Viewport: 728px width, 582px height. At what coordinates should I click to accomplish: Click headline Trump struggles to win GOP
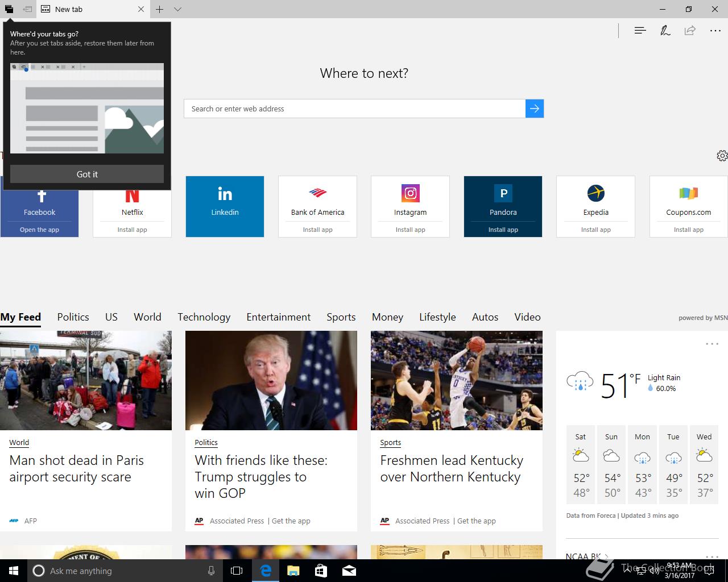point(261,476)
